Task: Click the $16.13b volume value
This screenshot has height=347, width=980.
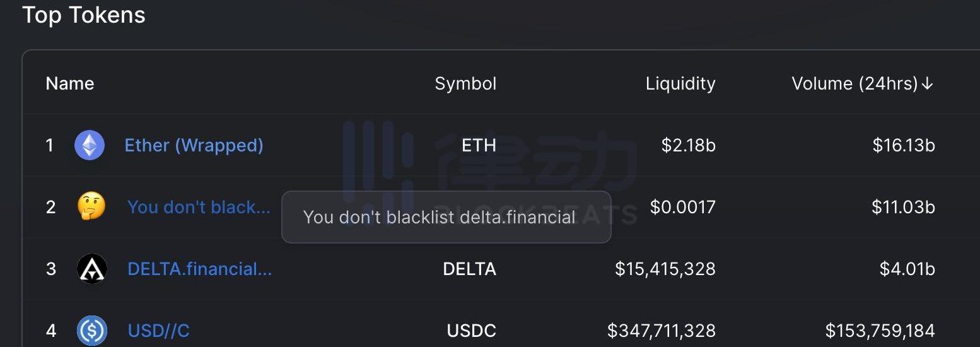Action: 903,145
